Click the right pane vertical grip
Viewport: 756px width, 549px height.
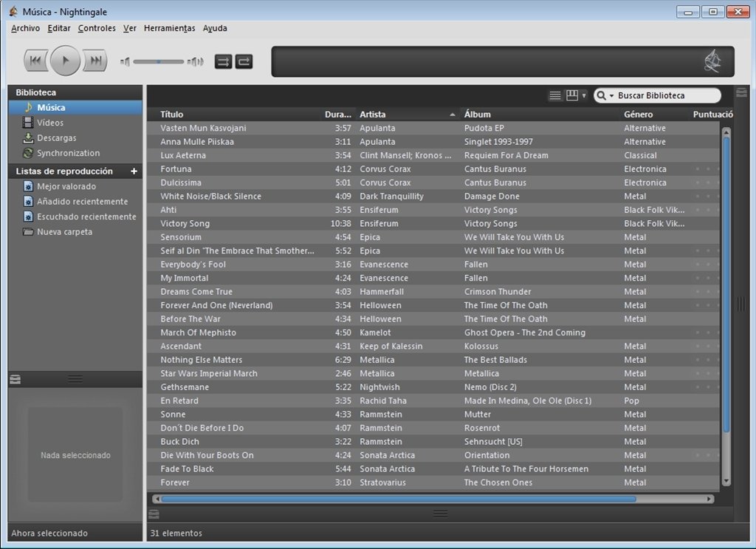pyautogui.click(x=741, y=304)
